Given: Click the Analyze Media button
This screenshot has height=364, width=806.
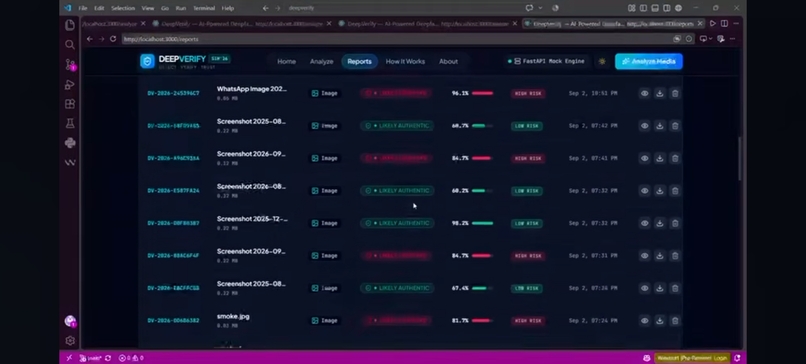Looking at the screenshot, I should [x=649, y=61].
